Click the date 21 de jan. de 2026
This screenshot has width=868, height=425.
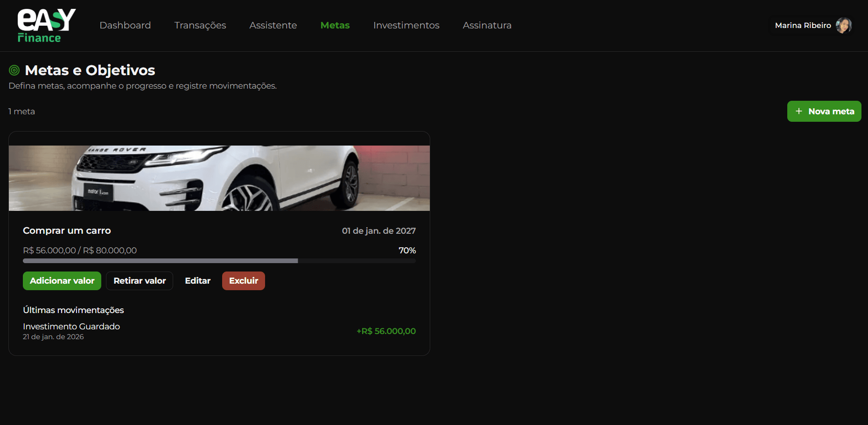[x=53, y=337]
